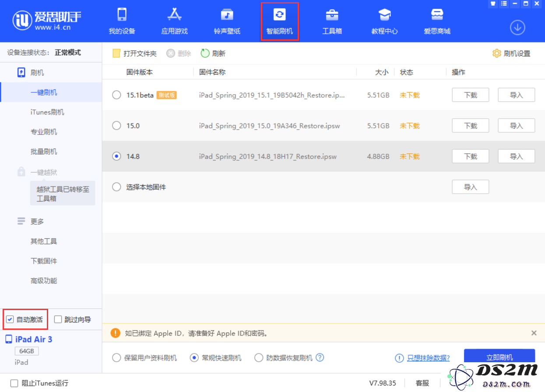This screenshot has height=392, width=545.
Task: Import firmware for 15.1beta row
Action: [517, 95]
